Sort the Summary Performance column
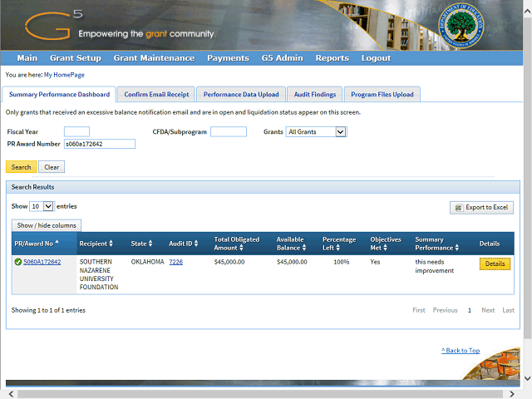532x399 pixels. tap(457, 248)
